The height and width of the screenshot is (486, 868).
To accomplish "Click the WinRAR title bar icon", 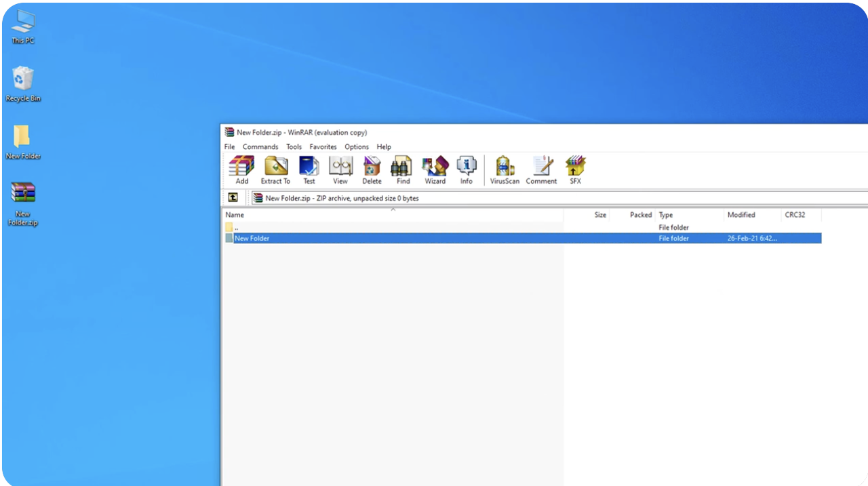I will point(229,132).
